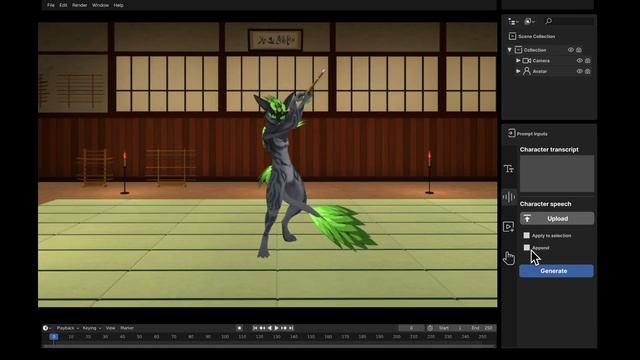This screenshot has width=640, height=360.
Task: Click the blue playhead at frame 0
Action: click(x=54, y=337)
